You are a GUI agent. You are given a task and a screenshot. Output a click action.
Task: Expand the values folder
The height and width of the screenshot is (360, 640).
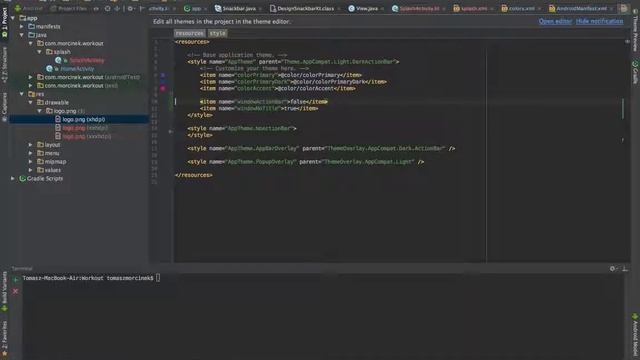pos(31,170)
